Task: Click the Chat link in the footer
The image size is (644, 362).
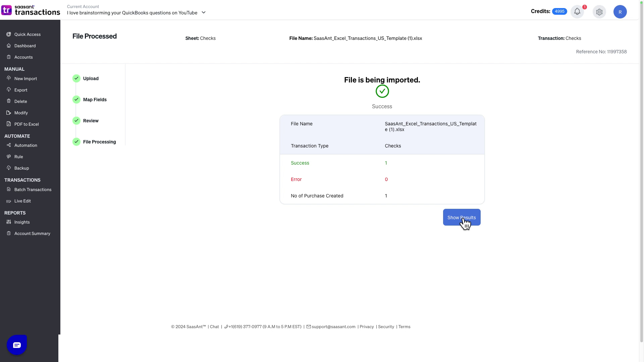Action: [214, 327]
